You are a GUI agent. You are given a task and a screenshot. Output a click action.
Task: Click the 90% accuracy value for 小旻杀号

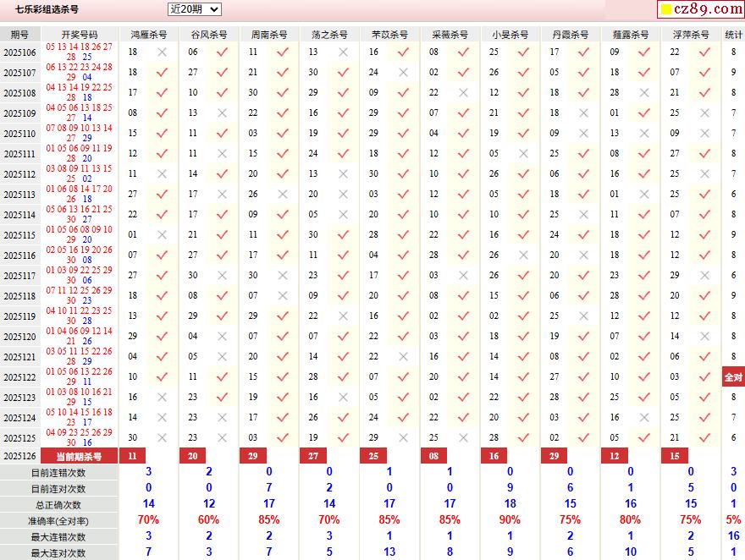(510, 520)
